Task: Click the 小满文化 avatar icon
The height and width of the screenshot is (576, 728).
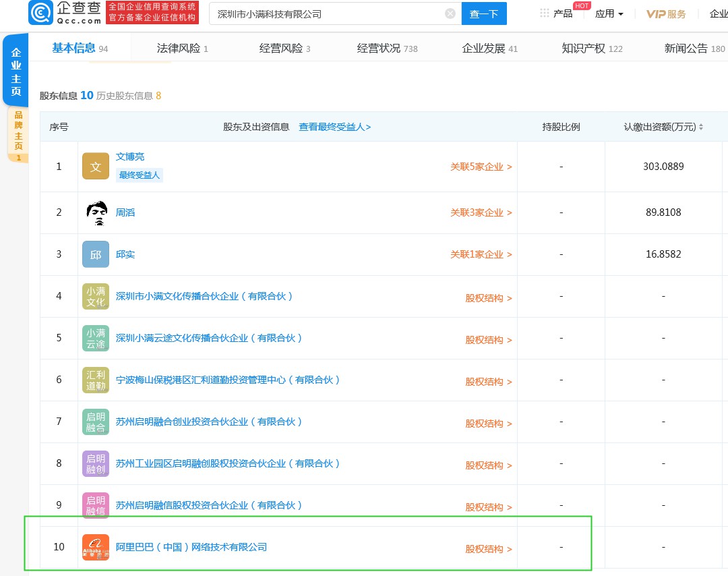Action: point(96,296)
